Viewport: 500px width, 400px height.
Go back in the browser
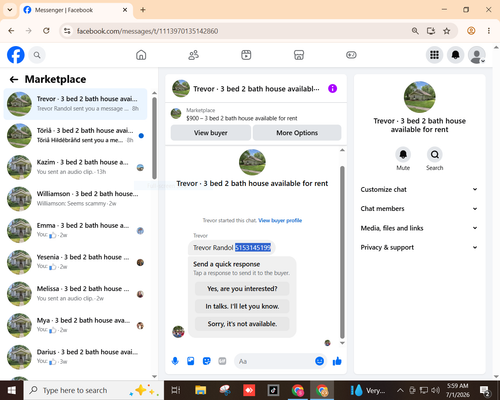point(11,31)
